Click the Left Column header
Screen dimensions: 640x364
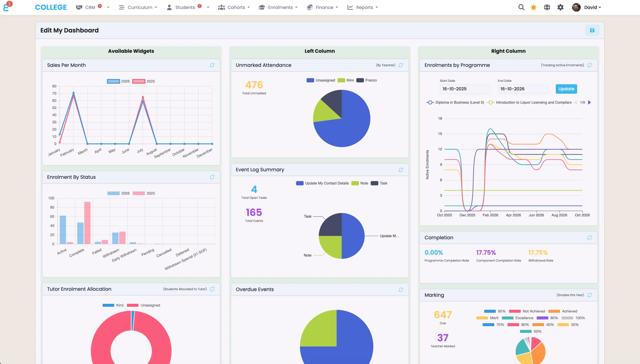point(320,51)
